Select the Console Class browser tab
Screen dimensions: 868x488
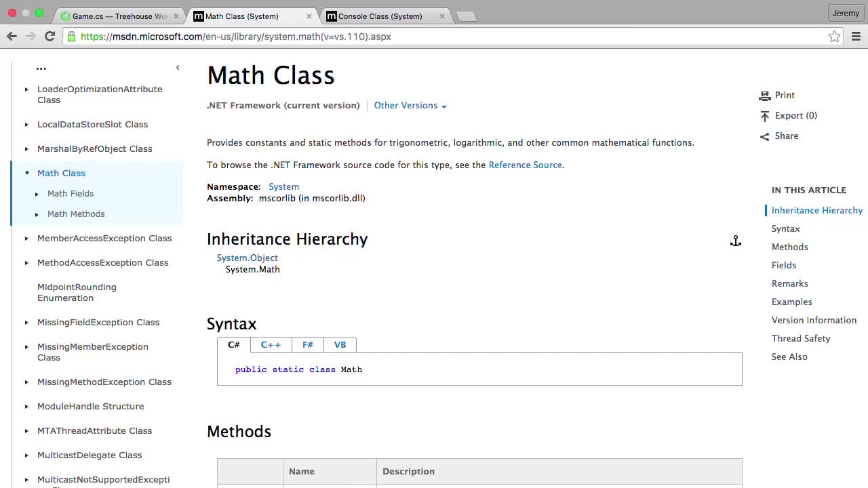tap(380, 16)
